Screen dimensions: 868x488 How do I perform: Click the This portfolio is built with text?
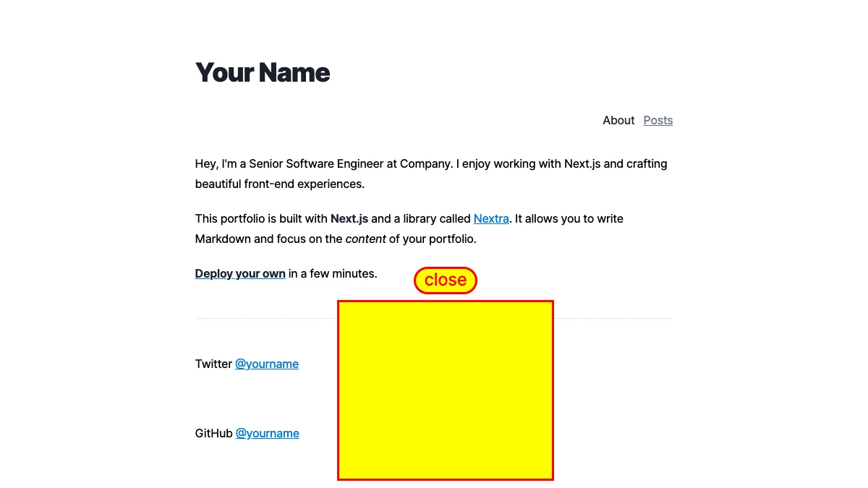(261, 218)
